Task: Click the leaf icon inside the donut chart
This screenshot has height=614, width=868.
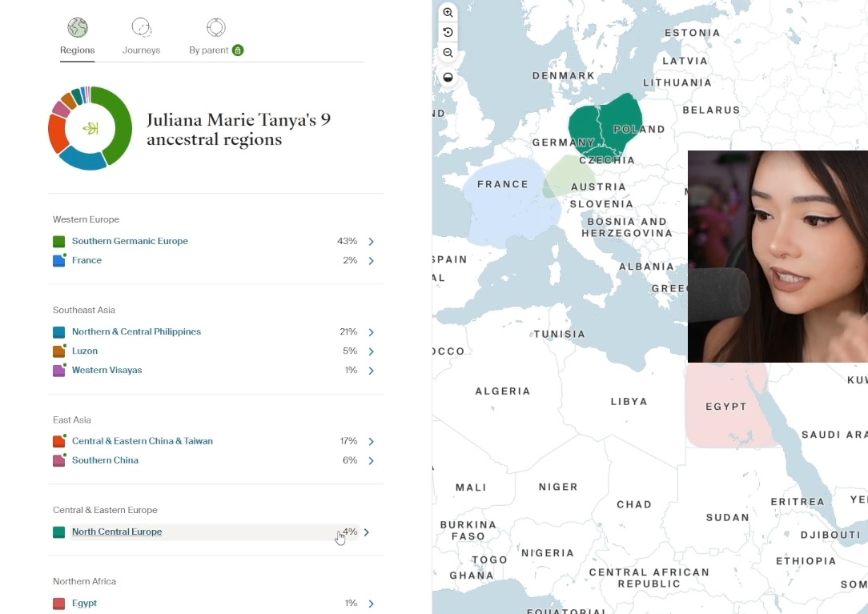Action: pos(90,128)
